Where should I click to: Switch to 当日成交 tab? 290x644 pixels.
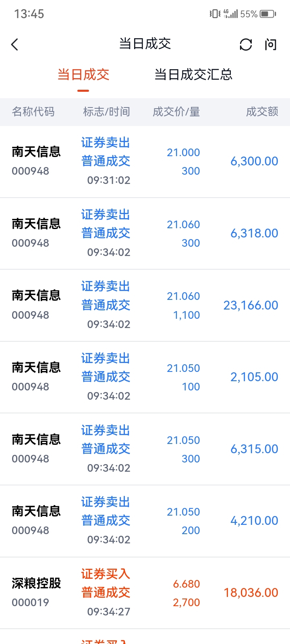point(83,75)
